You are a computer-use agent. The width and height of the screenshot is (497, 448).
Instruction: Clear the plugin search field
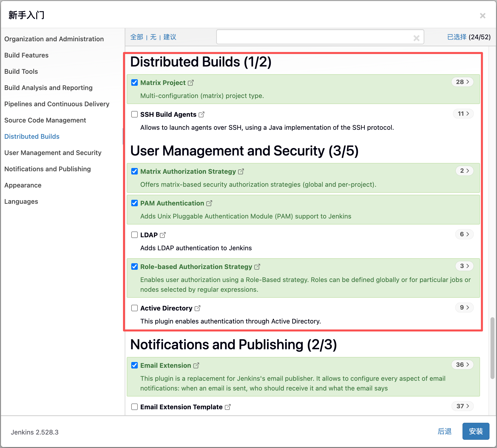point(416,38)
